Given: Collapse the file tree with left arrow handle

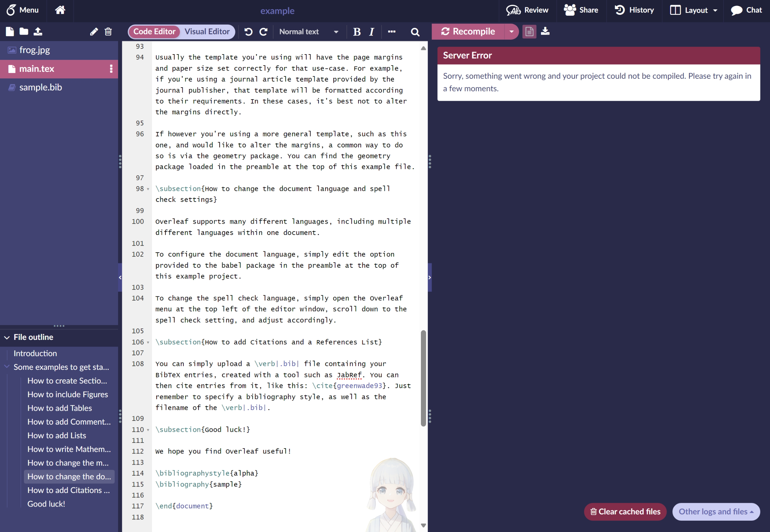Looking at the screenshot, I should pos(120,277).
